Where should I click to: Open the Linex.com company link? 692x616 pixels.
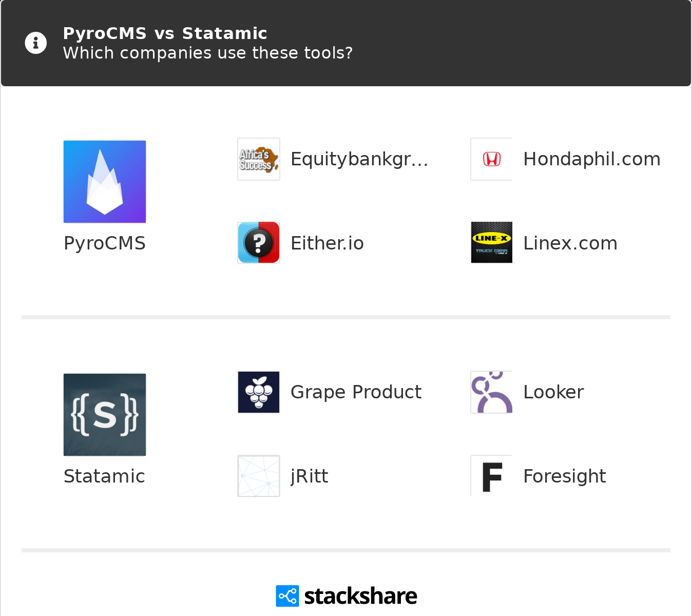click(x=570, y=243)
